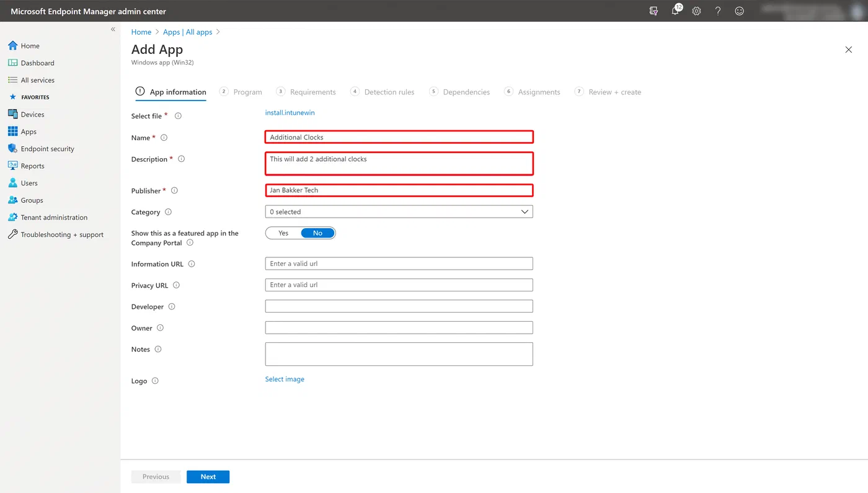Open the settings gear icon
This screenshot has height=493, width=868.
pyautogui.click(x=696, y=11)
